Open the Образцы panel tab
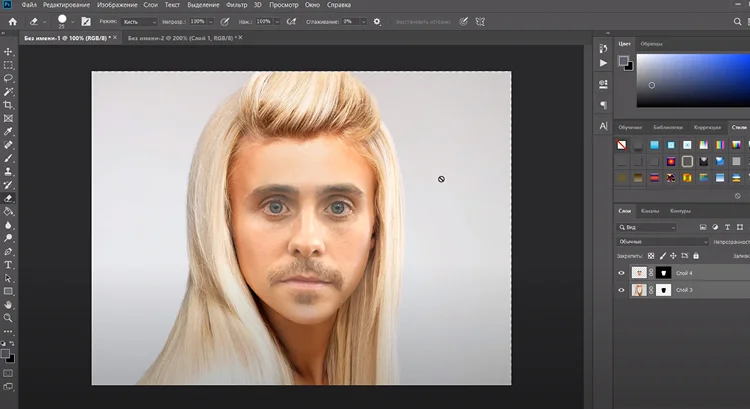Screen dimensions: 750x409 coord(651,44)
